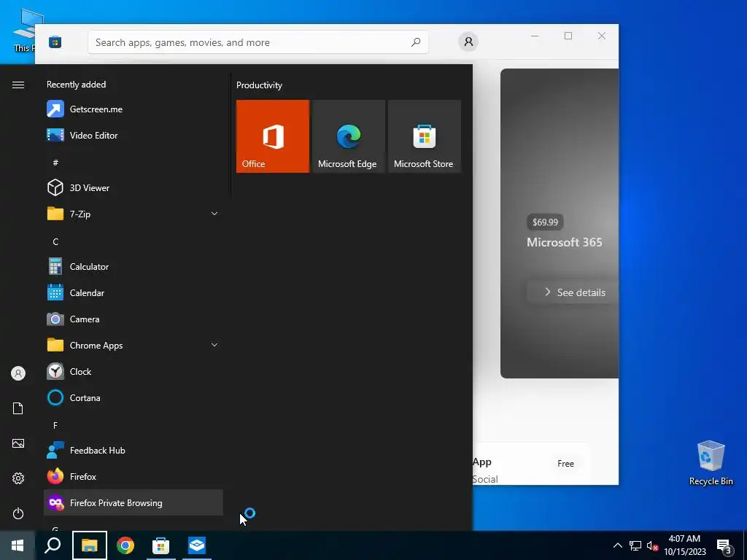The width and height of the screenshot is (747, 560).
Task: Open the clock showing 4:07 AM
Action: pos(684,545)
